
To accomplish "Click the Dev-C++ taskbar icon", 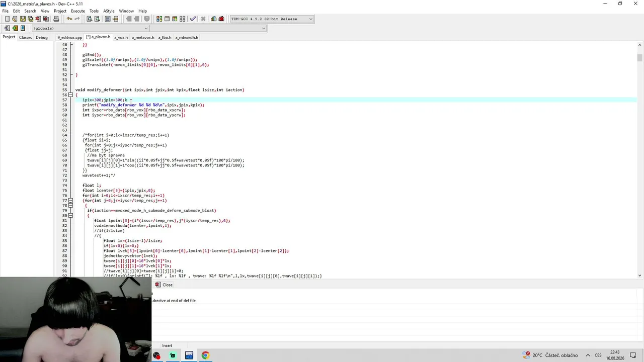I will coord(189,355).
